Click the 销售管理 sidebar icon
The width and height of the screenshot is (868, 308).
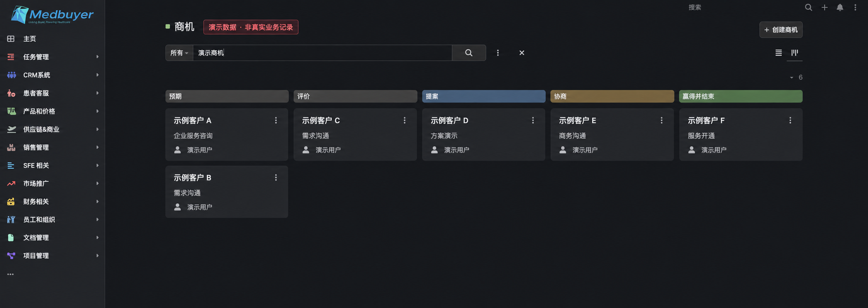11,147
